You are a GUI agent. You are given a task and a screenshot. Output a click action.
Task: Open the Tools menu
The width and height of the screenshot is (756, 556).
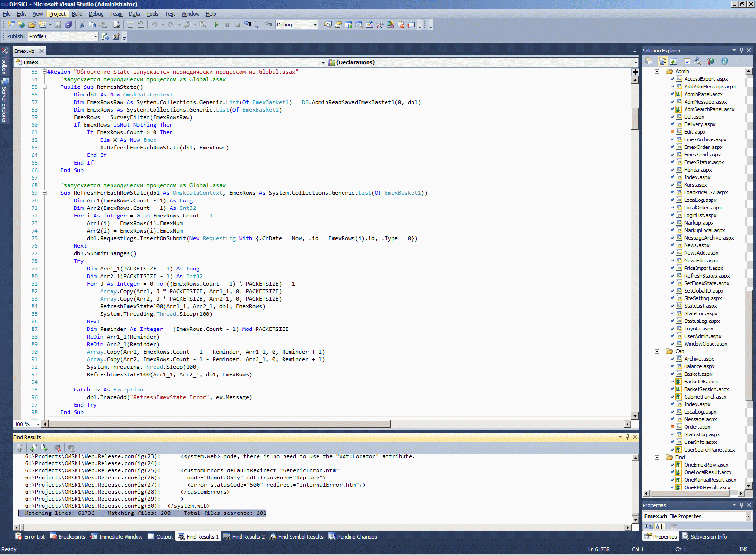152,14
